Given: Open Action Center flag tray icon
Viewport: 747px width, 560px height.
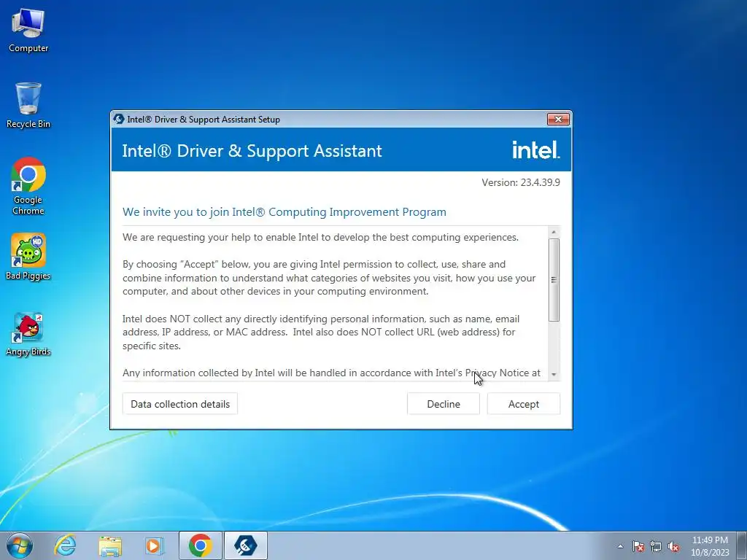Looking at the screenshot, I should [x=638, y=546].
